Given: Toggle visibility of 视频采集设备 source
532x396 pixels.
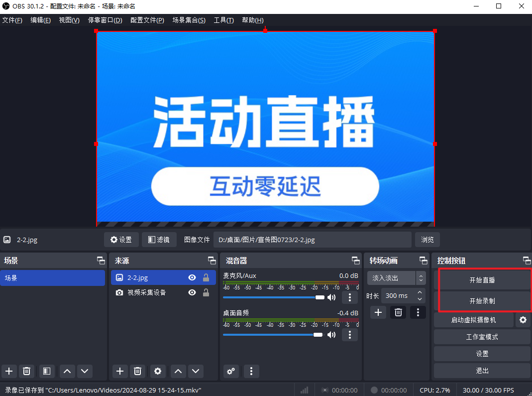Looking at the screenshot, I should point(192,292).
